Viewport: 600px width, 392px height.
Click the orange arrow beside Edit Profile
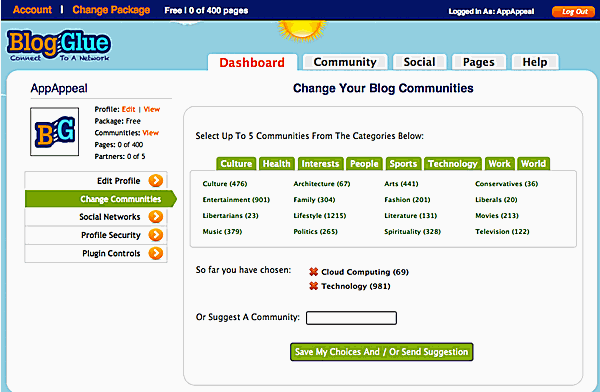(x=156, y=181)
